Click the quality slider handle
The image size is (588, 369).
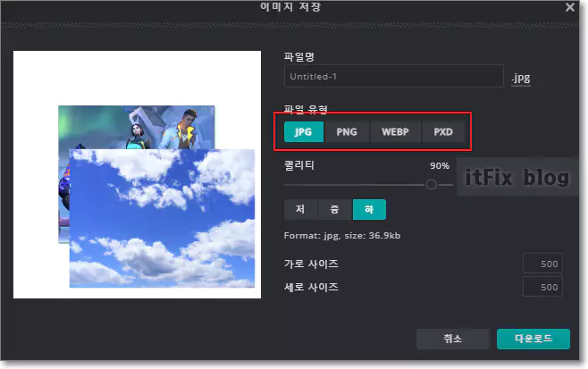point(432,184)
